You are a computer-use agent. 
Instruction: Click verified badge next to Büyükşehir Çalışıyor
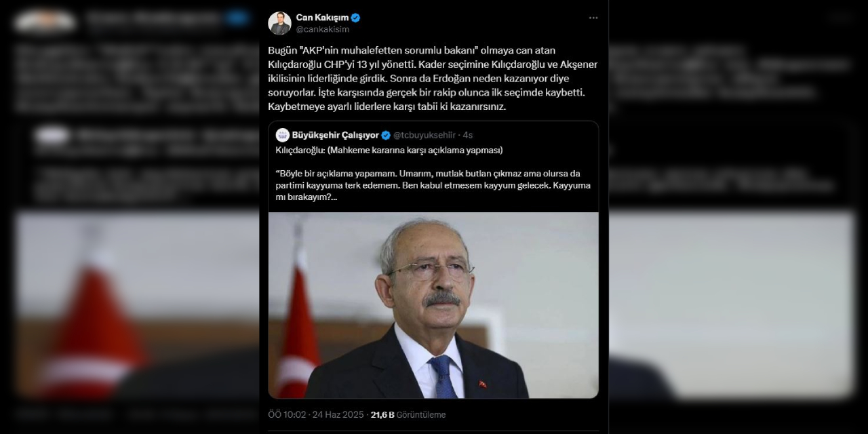(x=386, y=135)
